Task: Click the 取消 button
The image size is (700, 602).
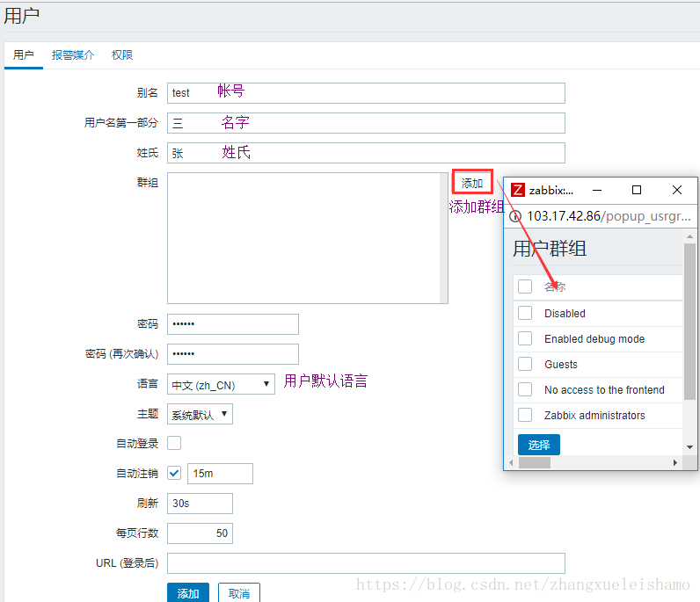Action: pyautogui.click(x=239, y=593)
